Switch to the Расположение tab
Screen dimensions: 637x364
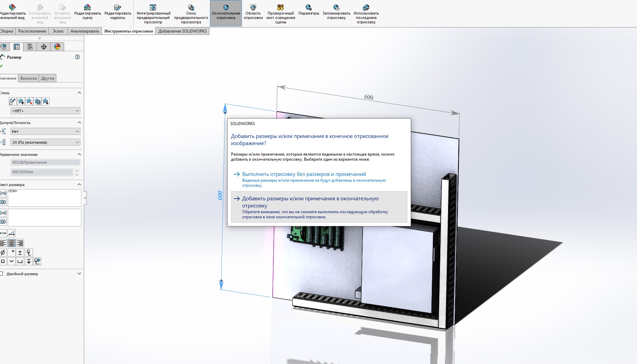32,31
